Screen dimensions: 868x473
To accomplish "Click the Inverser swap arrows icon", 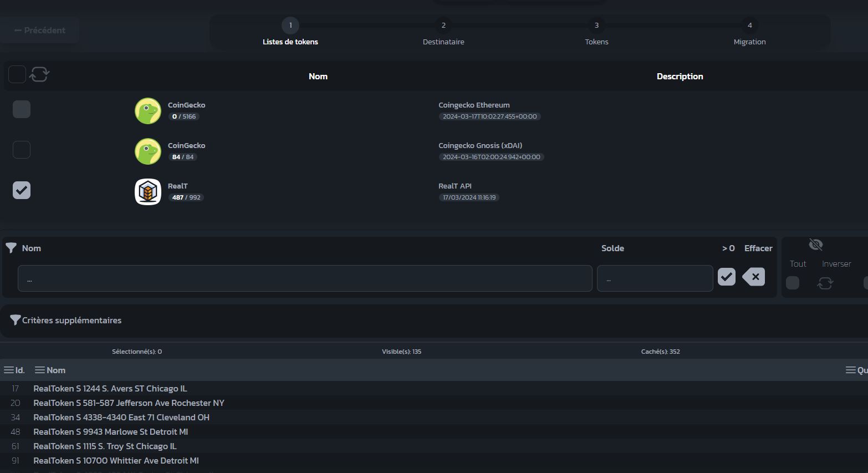I will click(825, 283).
